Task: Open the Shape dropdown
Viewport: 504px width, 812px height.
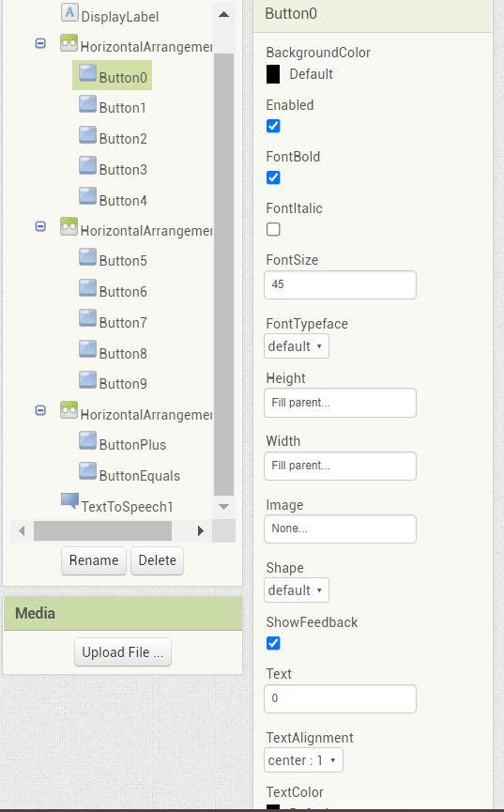Action: pyautogui.click(x=297, y=590)
